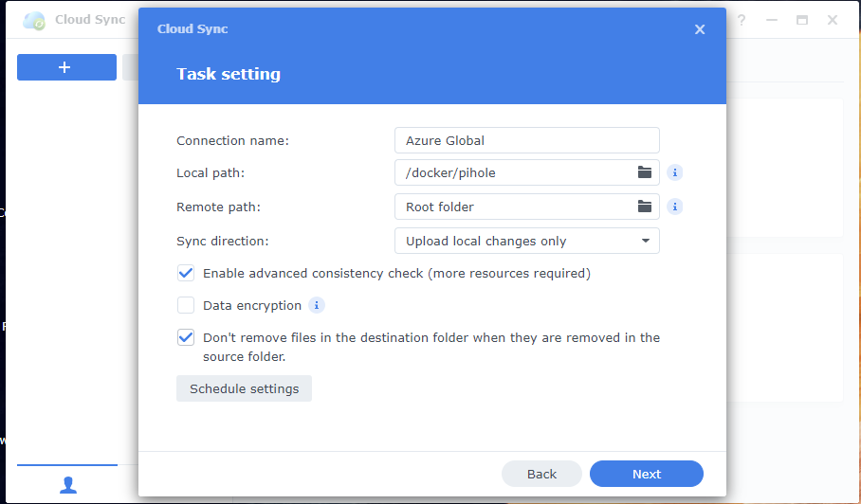861x504 pixels.
Task: Click the Connection name text field
Action: [x=526, y=140]
